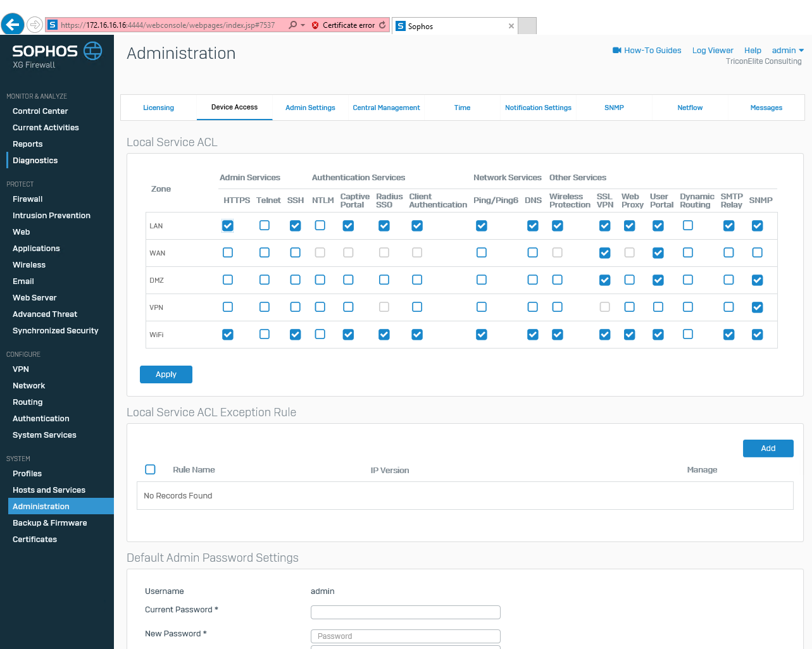Open the Messages tab
This screenshot has height=649, width=812.
point(766,108)
